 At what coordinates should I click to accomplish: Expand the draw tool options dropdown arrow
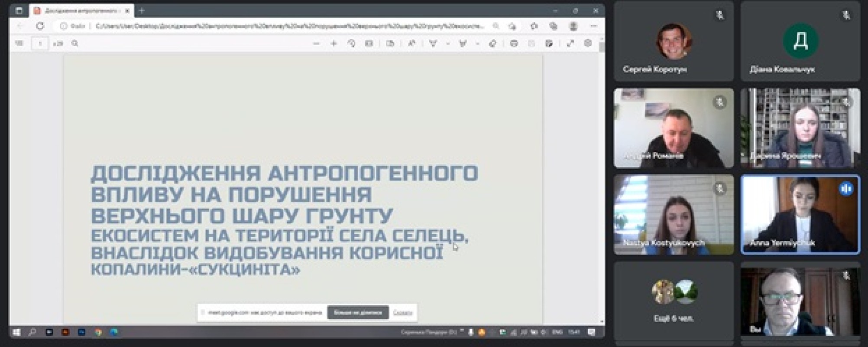tap(448, 43)
